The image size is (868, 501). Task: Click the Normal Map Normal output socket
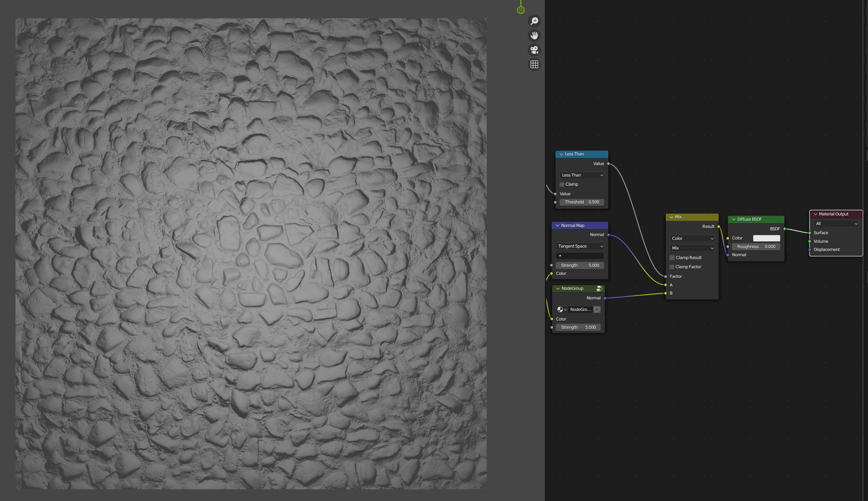click(608, 235)
